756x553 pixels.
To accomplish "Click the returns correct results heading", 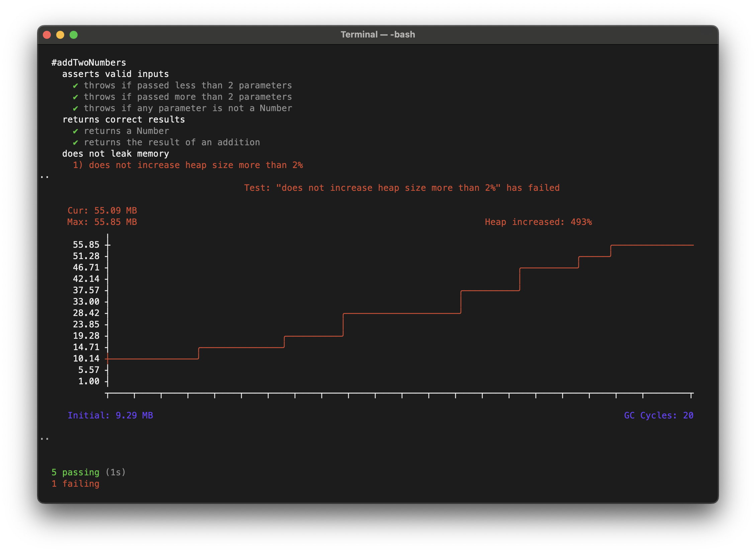I will [x=123, y=120].
